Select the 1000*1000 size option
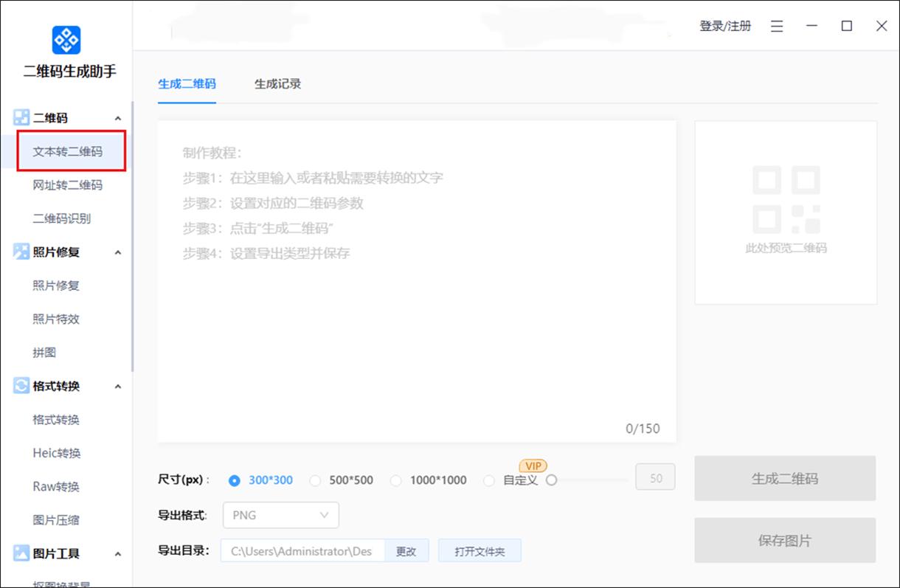900x588 pixels. (396, 480)
